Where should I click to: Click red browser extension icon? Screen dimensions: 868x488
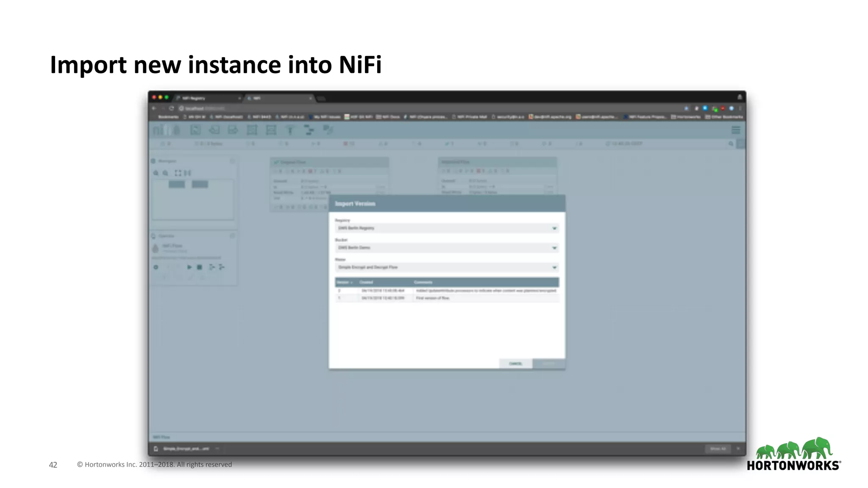coord(723,108)
